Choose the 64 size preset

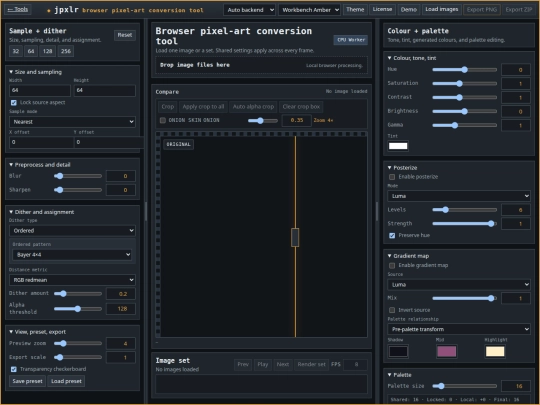coord(31,51)
